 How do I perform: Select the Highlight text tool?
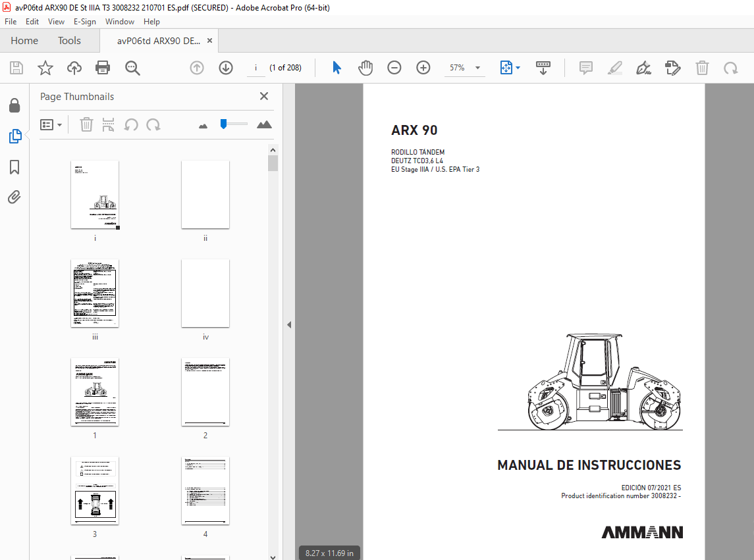(615, 68)
